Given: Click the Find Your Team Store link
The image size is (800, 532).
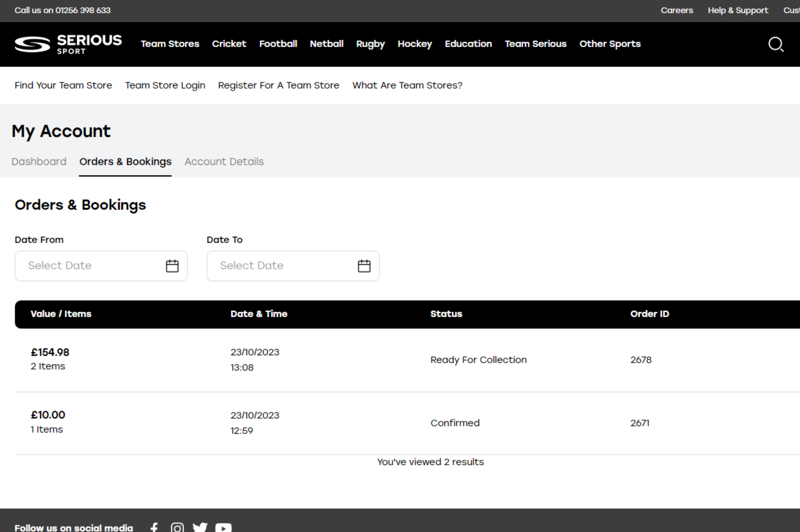Looking at the screenshot, I should click(63, 85).
